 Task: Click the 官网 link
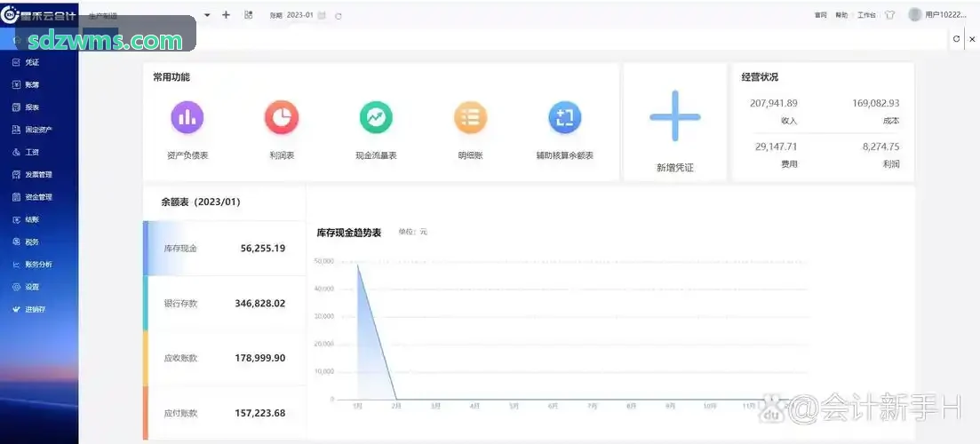pos(821,15)
